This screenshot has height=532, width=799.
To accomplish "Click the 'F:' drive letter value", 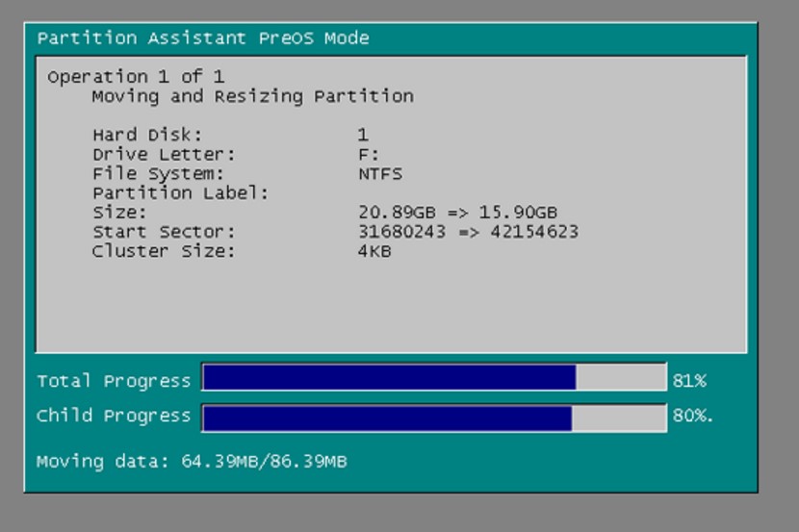I will (x=369, y=154).
